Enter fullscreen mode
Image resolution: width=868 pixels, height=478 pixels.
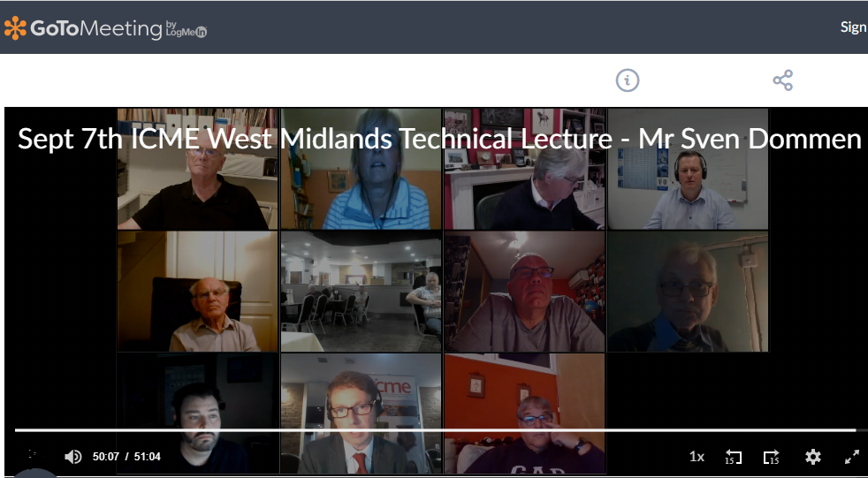pyautogui.click(x=851, y=457)
